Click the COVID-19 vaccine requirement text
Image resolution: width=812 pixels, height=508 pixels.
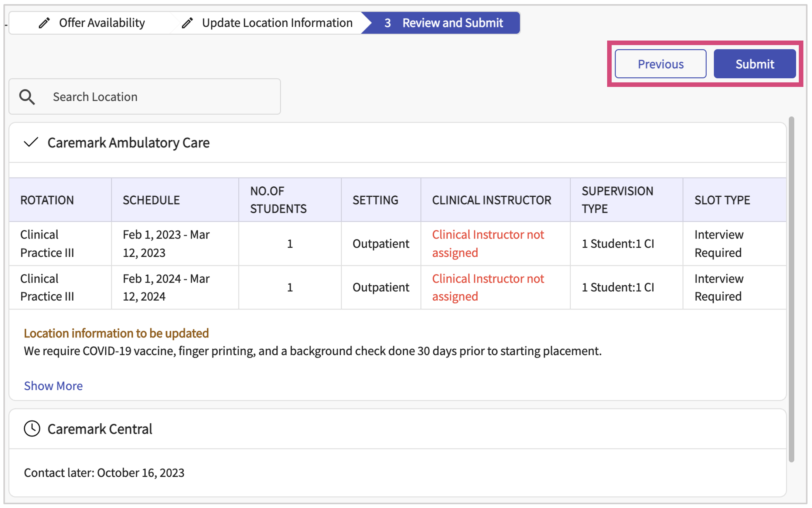tap(313, 351)
